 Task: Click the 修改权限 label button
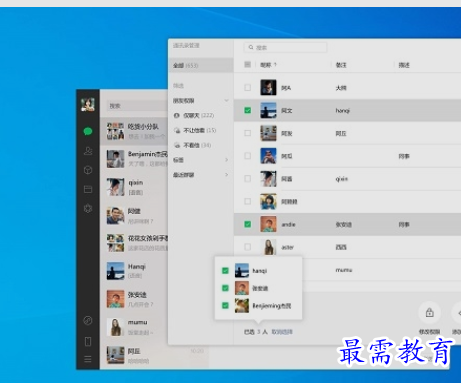click(x=429, y=332)
